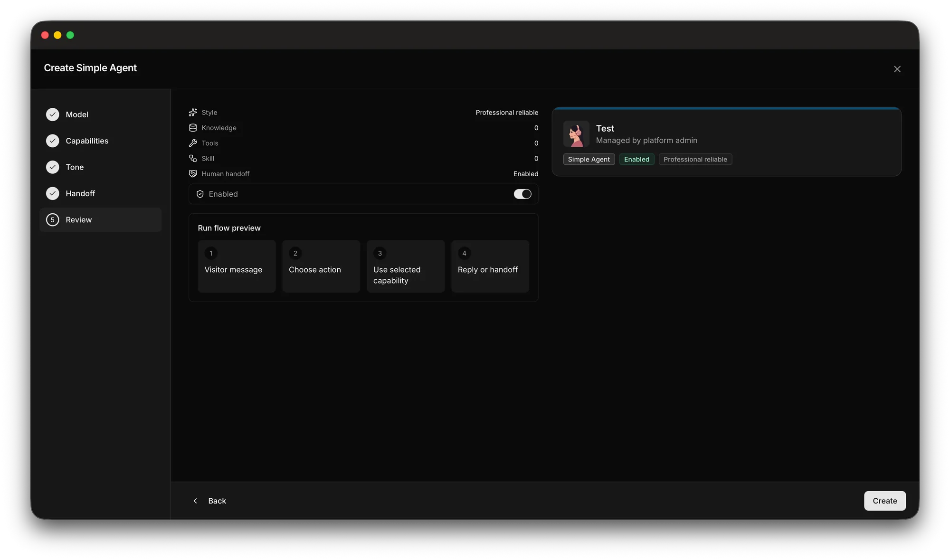Click the Test agent name

(605, 129)
